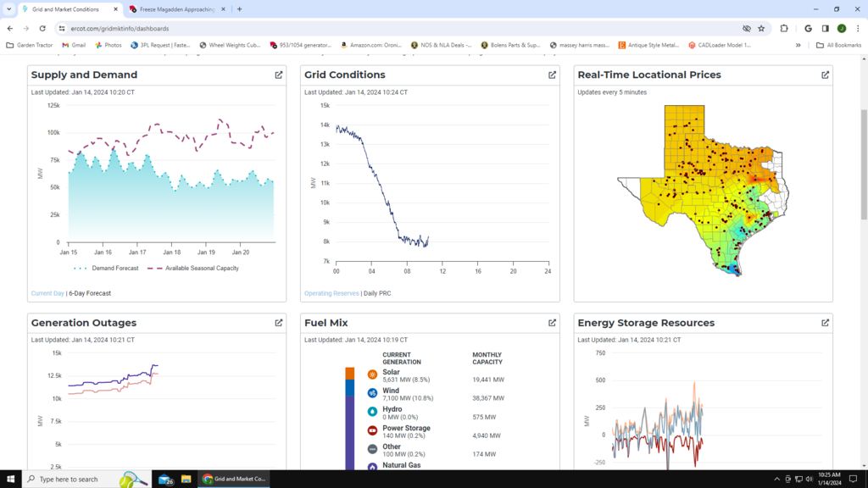This screenshot has height=488, width=868.
Task: Click the Wind generation icon
Action: 372,393
